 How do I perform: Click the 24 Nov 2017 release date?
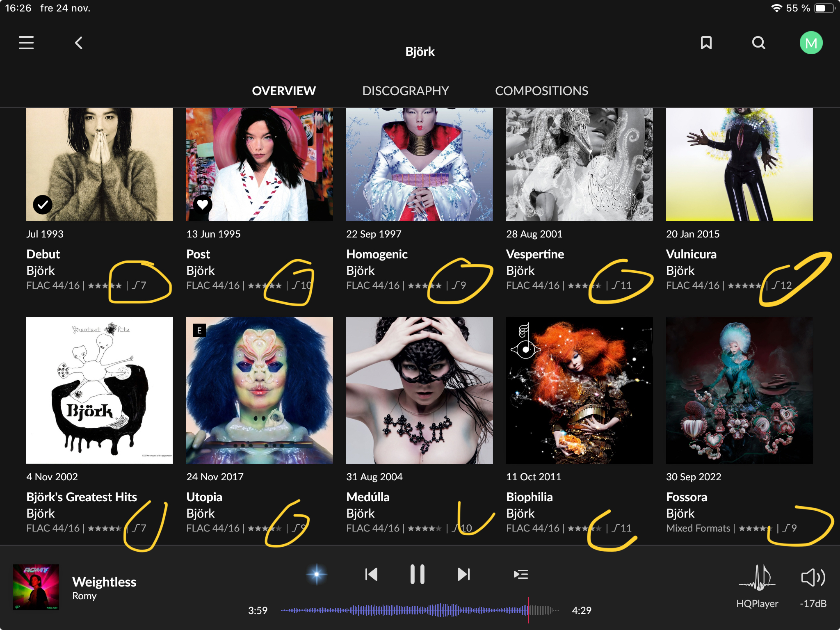coord(215,477)
